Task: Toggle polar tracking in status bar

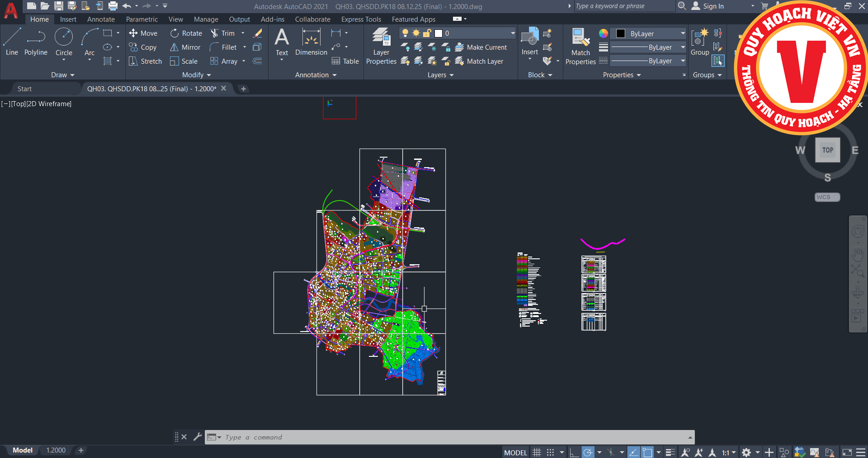Action: tap(588, 452)
